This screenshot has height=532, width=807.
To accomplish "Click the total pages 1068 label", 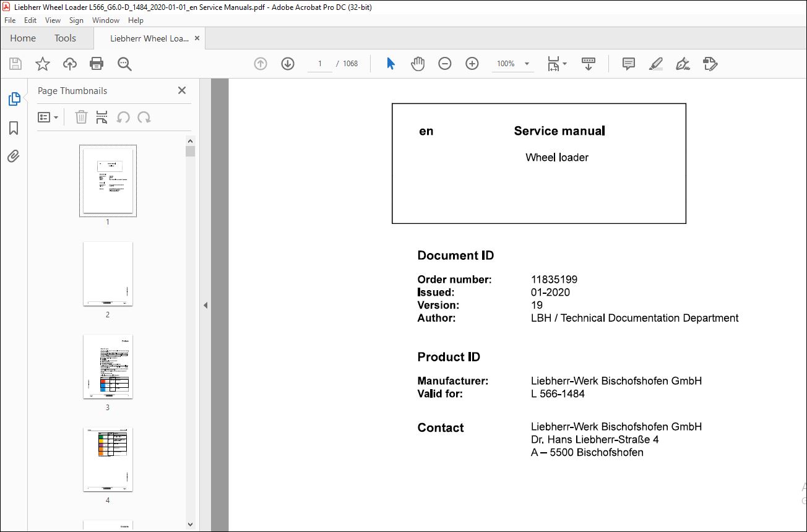I will (x=350, y=64).
